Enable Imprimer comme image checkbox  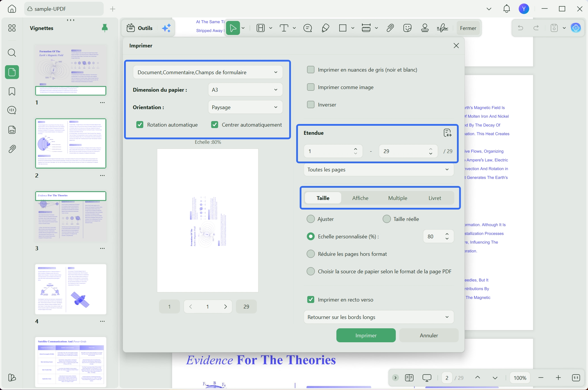click(311, 87)
